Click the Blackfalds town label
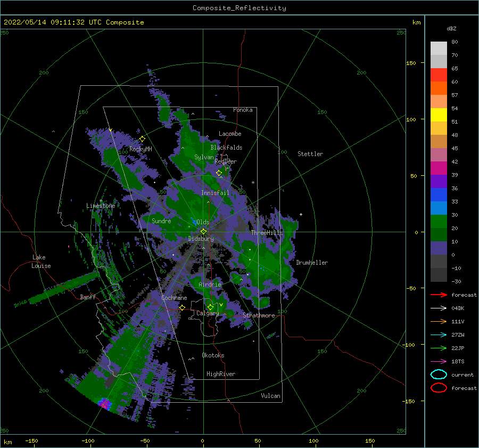This screenshot has width=479, height=448. [x=226, y=148]
